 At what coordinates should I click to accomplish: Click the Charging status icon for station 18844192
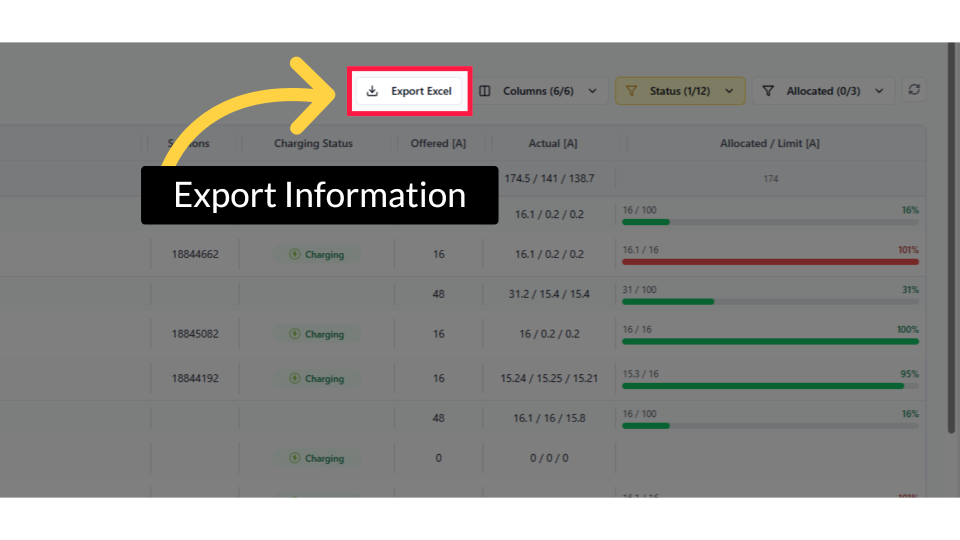(x=294, y=378)
